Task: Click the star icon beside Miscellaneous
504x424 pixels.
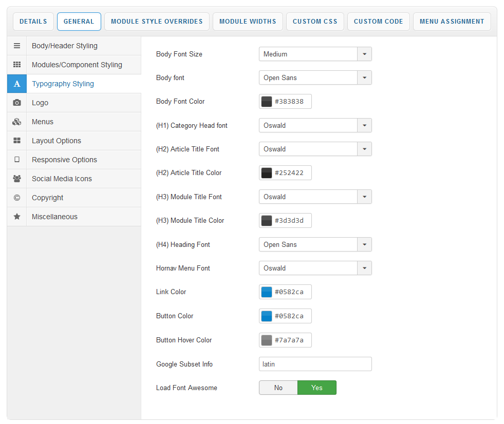Action: (17, 217)
